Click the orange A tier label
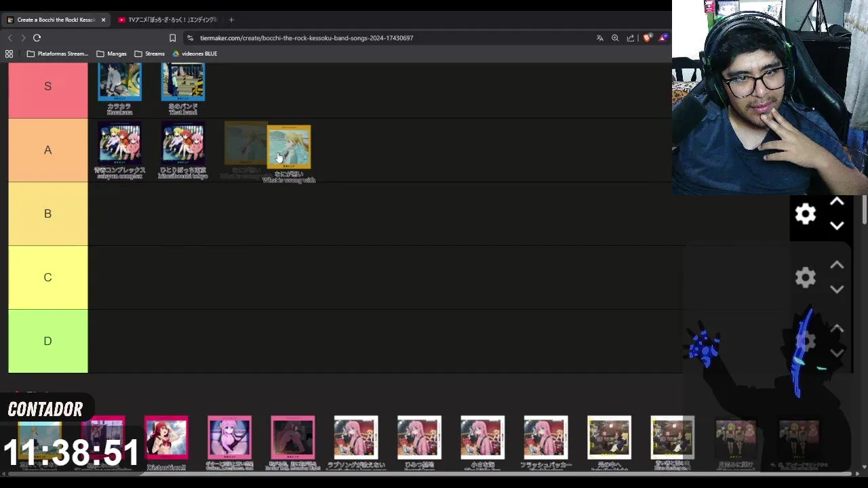 48,150
